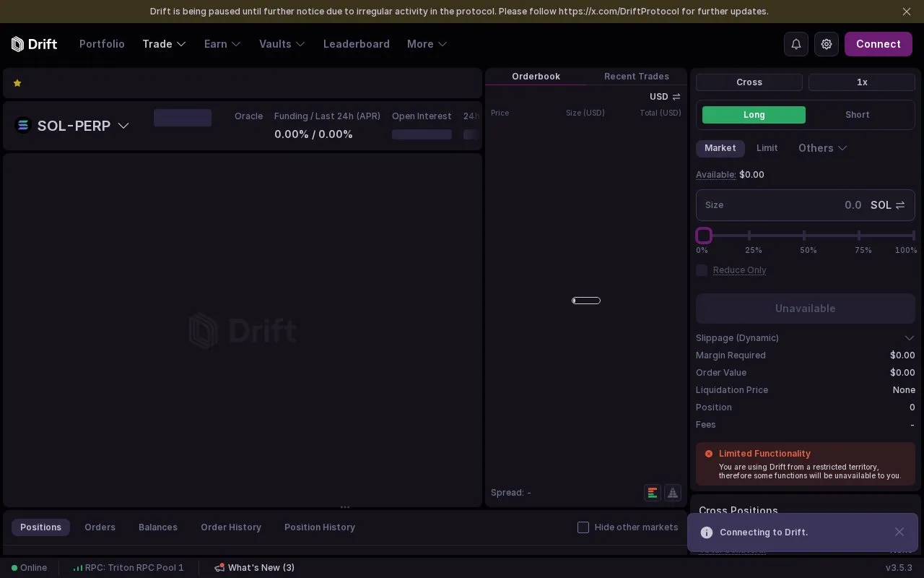Select the Long side

[754, 115]
